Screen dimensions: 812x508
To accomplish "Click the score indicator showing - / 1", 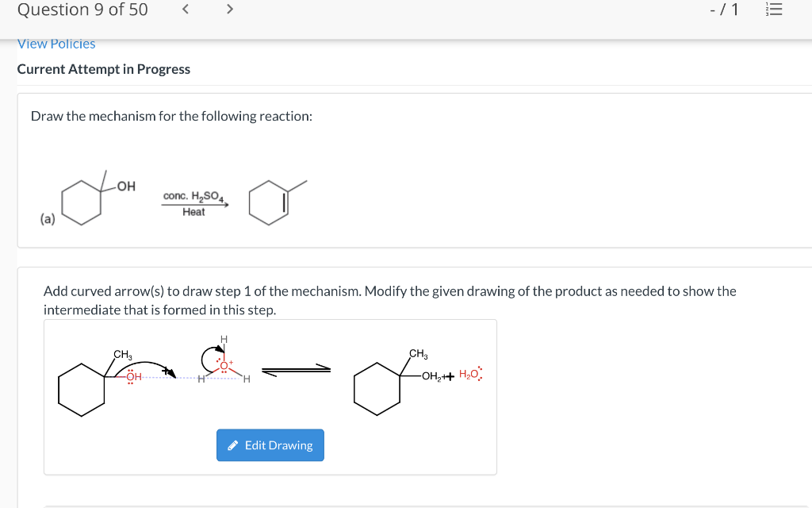I will 725,9.
